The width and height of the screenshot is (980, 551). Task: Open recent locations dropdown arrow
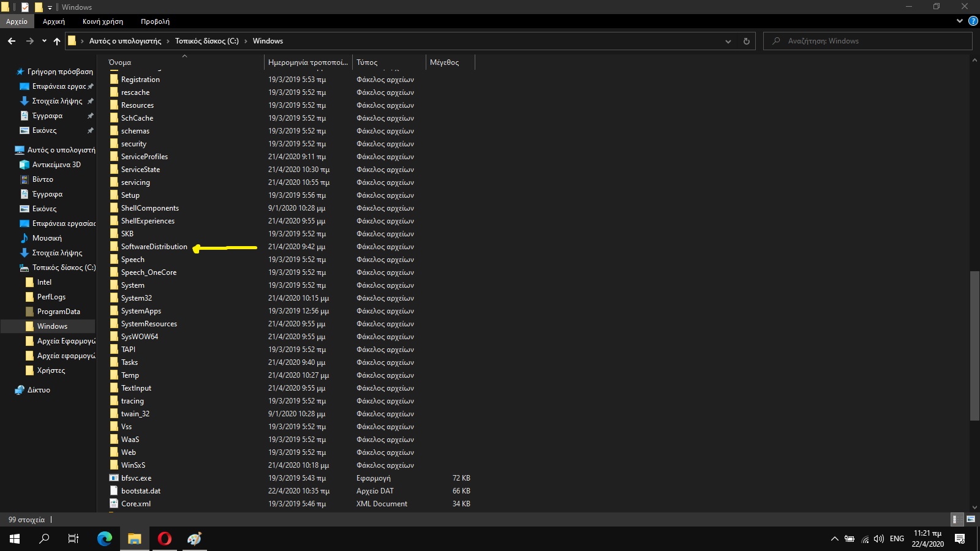coord(44,41)
